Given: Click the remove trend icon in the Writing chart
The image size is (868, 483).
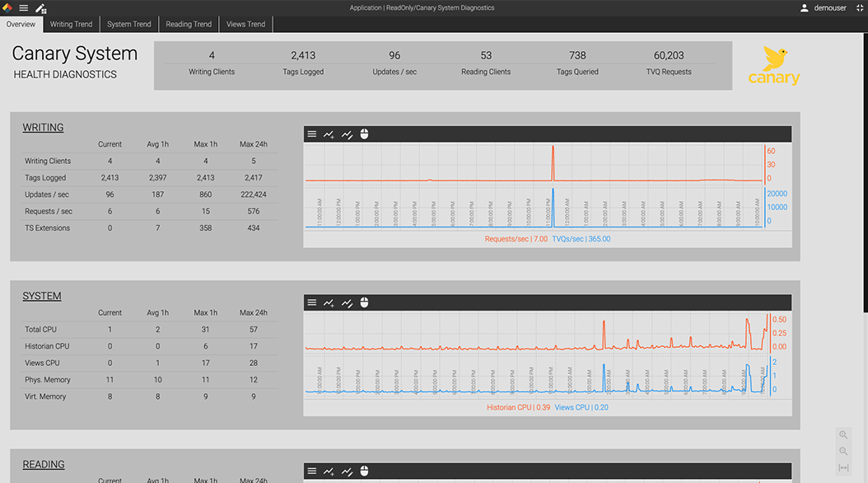Looking at the screenshot, I should [x=347, y=134].
